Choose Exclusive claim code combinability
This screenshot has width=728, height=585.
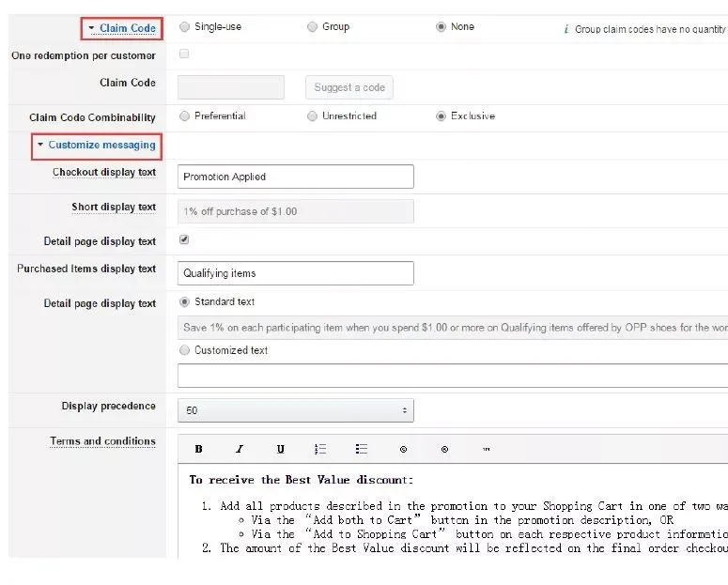(x=441, y=116)
